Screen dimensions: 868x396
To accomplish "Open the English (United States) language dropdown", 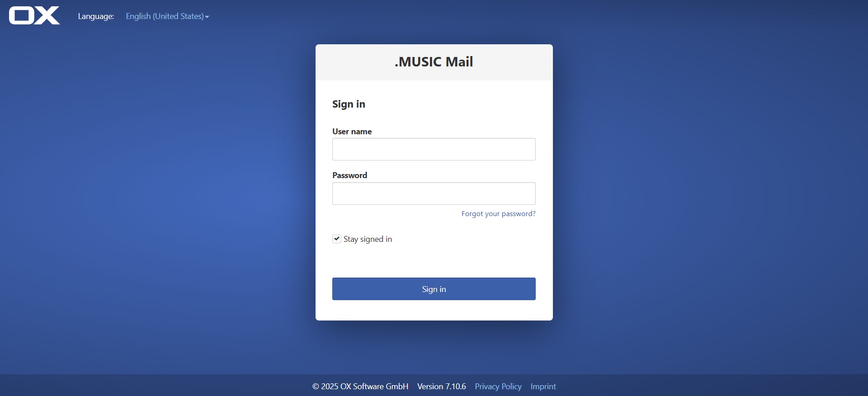I will click(167, 16).
